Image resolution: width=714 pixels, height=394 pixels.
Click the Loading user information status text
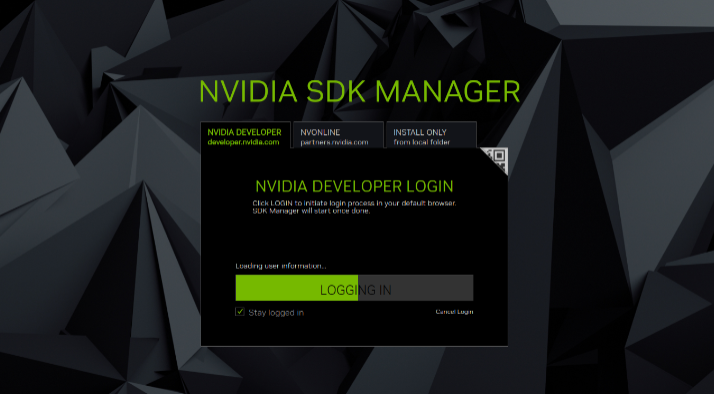(x=280, y=266)
